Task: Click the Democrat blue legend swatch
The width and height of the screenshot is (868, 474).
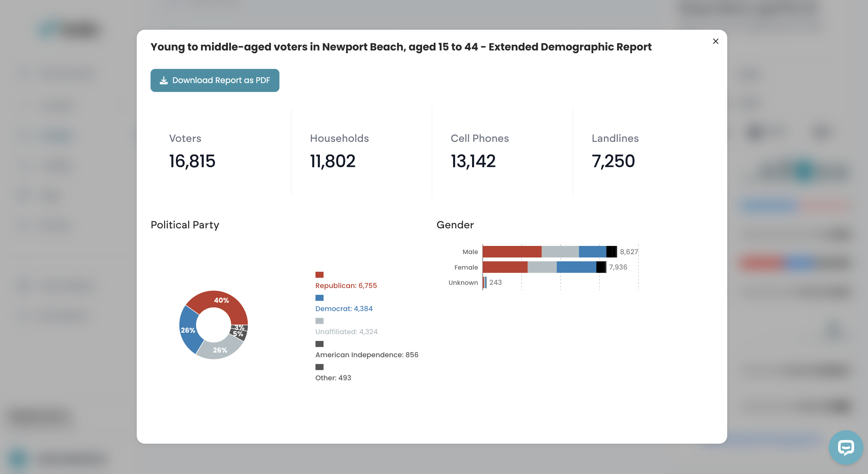Action: click(x=319, y=298)
